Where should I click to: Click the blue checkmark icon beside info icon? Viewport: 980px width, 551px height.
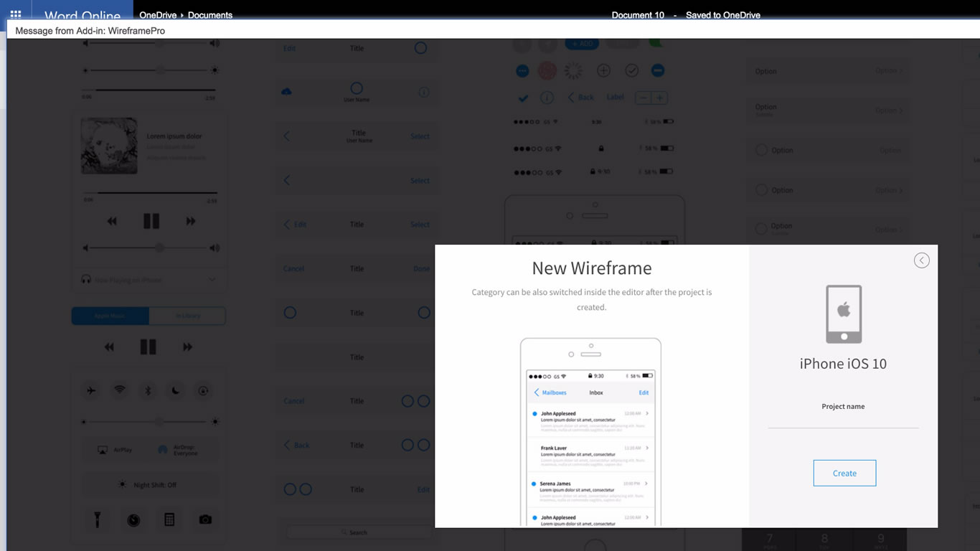pyautogui.click(x=523, y=98)
